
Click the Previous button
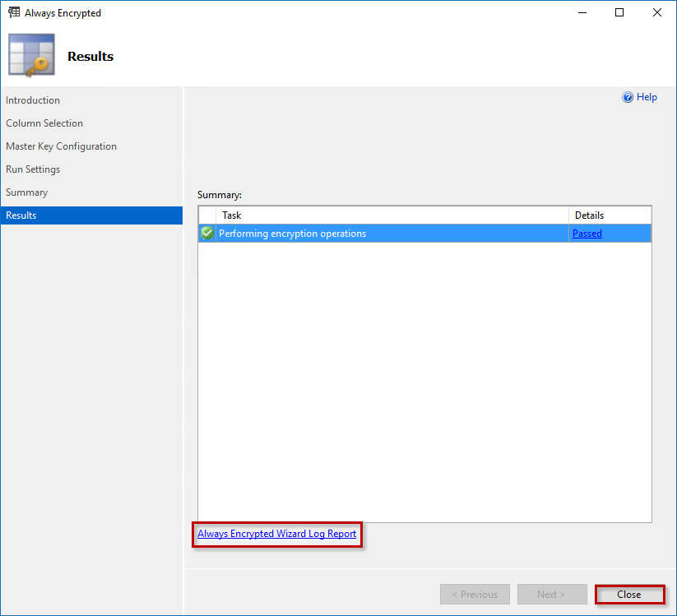(475, 595)
